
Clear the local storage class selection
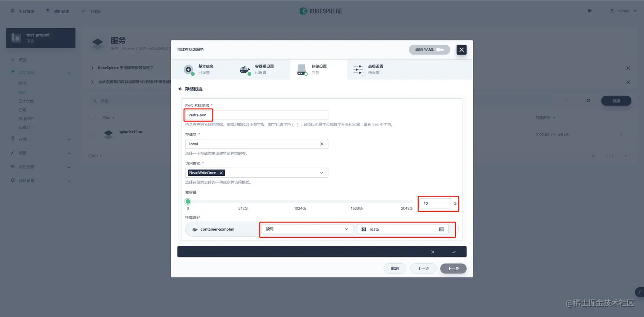(322, 144)
